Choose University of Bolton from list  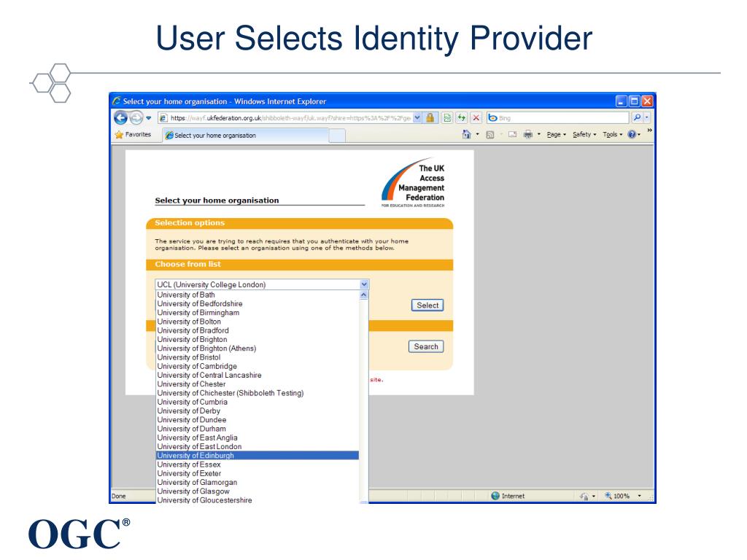(258, 322)
